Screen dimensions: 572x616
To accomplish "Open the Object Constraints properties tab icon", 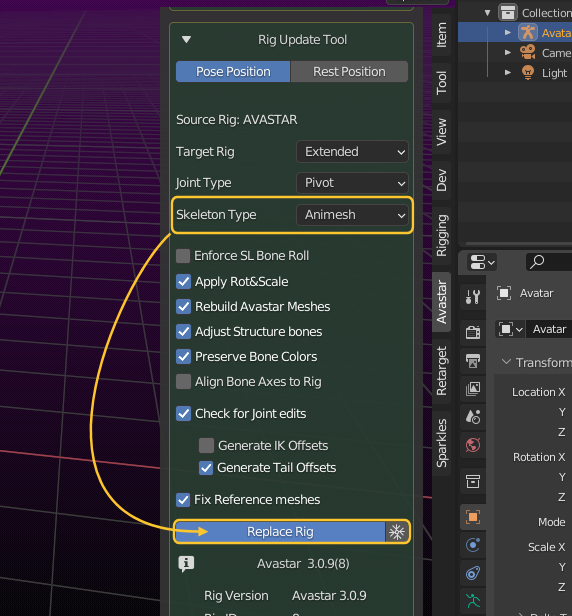I will [x=473, y=573].
